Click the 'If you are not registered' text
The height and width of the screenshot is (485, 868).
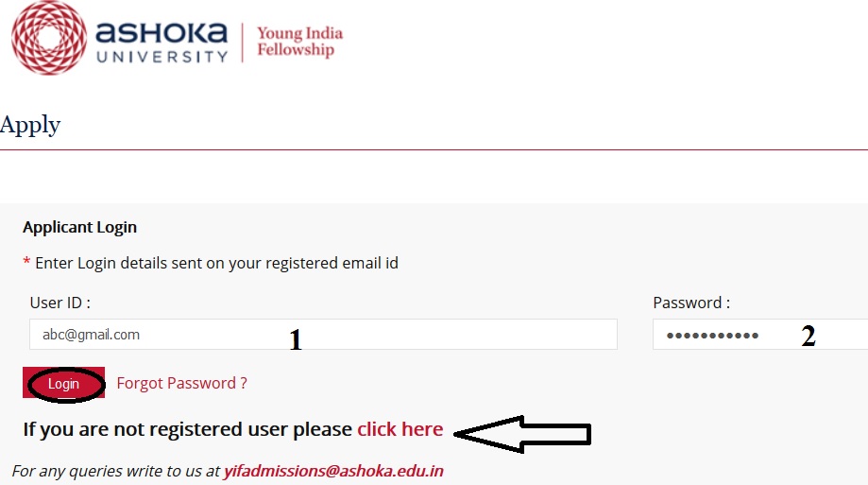[187, 429]
